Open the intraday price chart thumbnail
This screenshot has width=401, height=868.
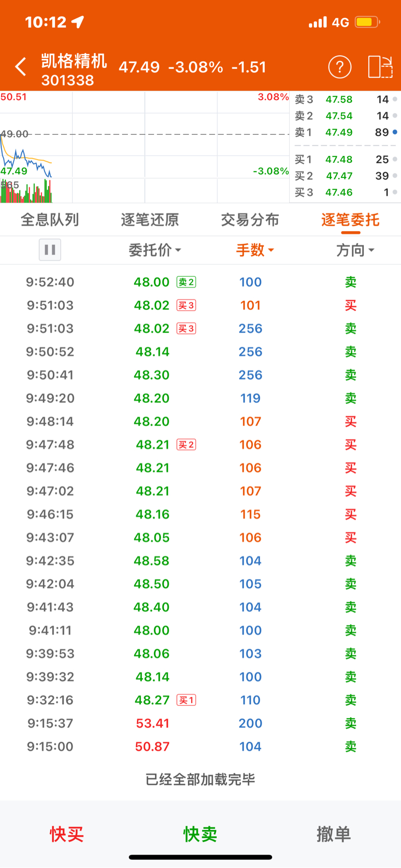tap(145, 147)
